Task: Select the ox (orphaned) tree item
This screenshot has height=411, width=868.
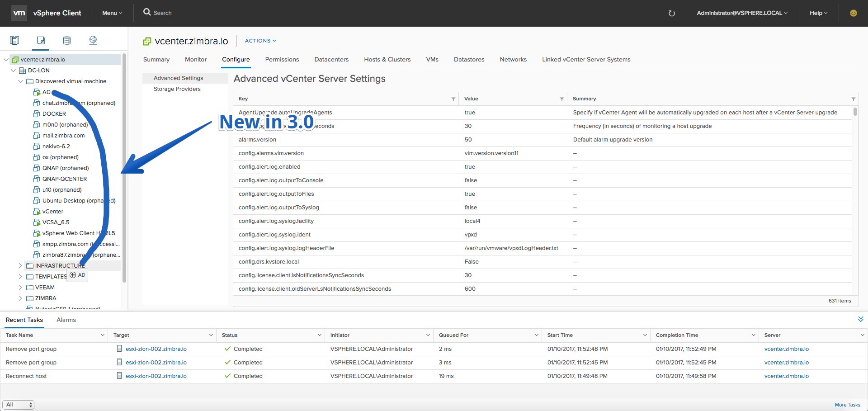Action: click(x=61, y=157)
